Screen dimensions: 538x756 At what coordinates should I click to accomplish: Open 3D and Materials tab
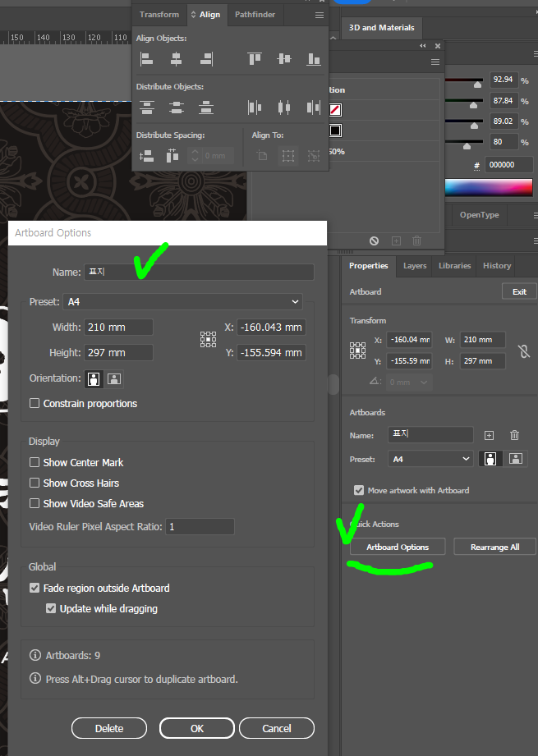tap(382, 27)
